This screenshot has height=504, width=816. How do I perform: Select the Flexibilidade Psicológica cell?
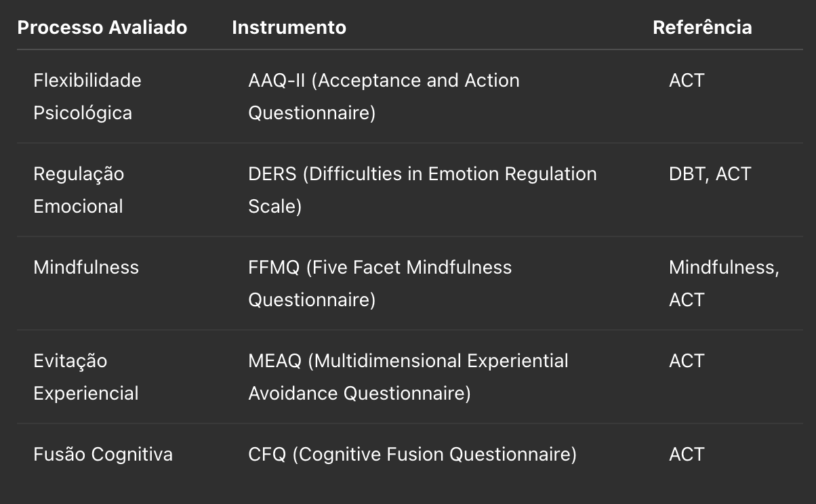coord(87,96)
